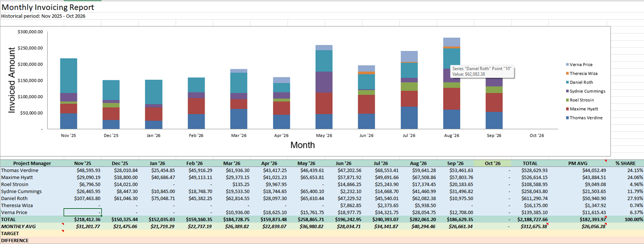The width and height of the screenshot is (644, 244).
Task: Click the Verna Price legend swatch
Action: 567,65
